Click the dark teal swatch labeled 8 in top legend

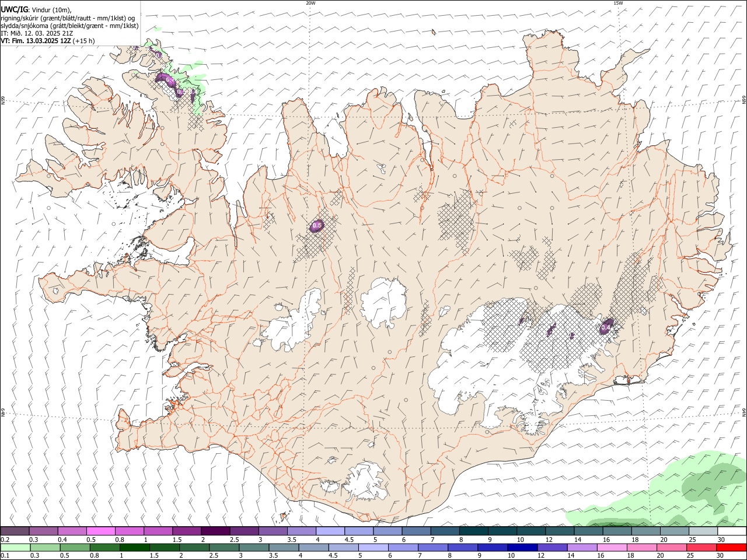coord(473,531)
